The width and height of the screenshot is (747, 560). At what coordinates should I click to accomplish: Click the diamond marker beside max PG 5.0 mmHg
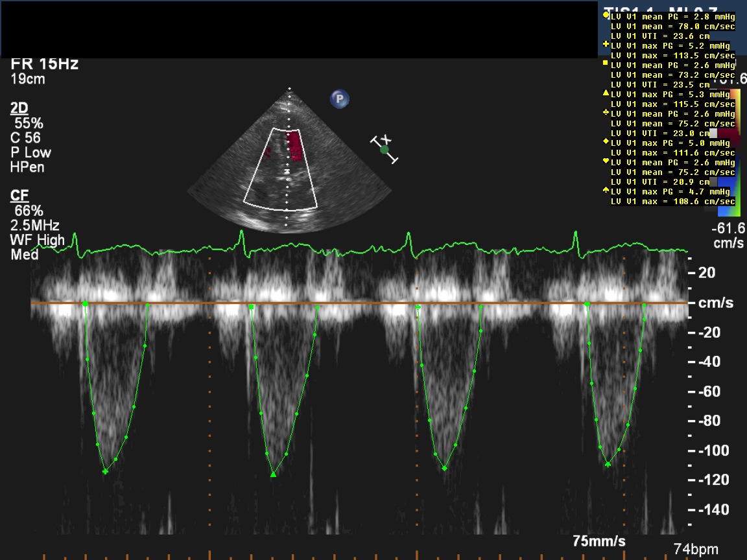[x=606, y=142]
